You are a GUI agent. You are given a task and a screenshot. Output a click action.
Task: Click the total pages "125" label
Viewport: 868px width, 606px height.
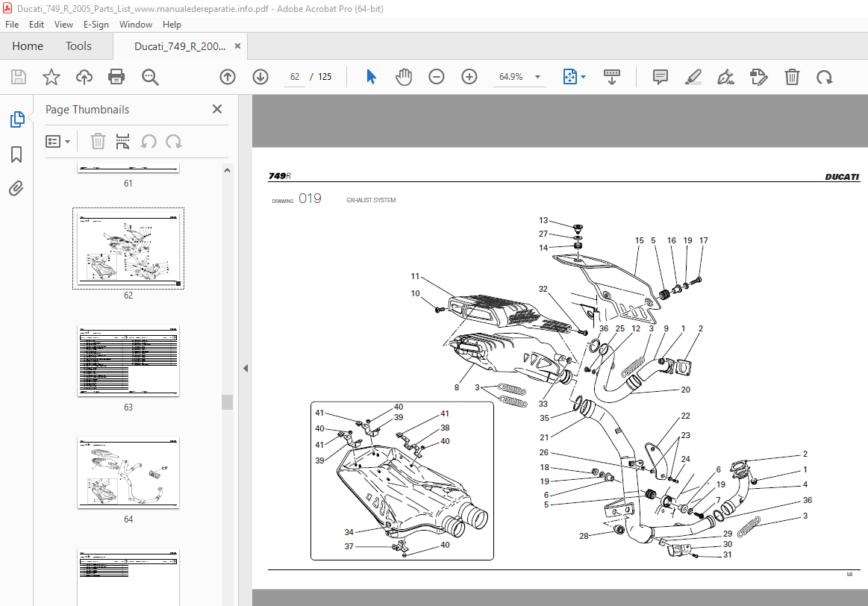[x=325, y=77]
